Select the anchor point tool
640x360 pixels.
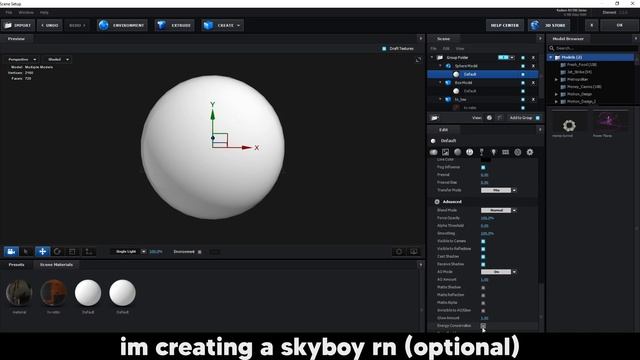tap(88, 252)
